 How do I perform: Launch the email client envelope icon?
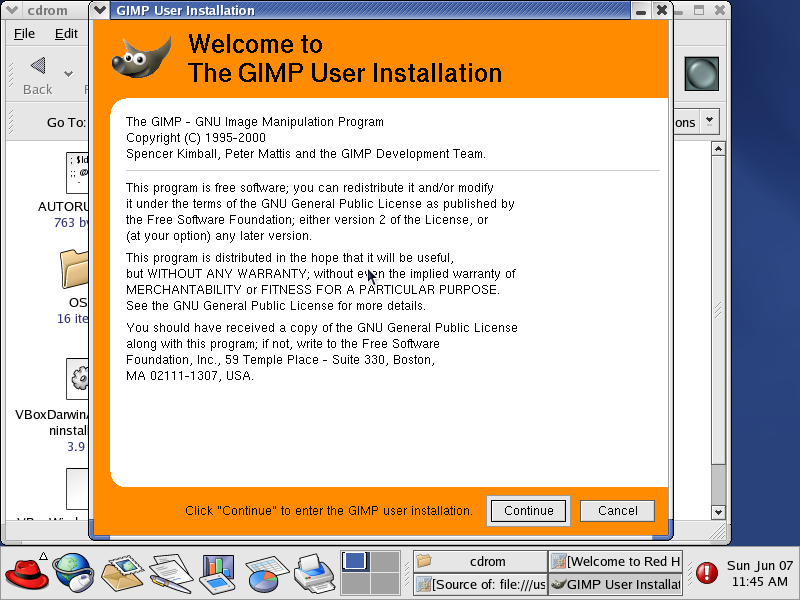(x=122, y=573)
